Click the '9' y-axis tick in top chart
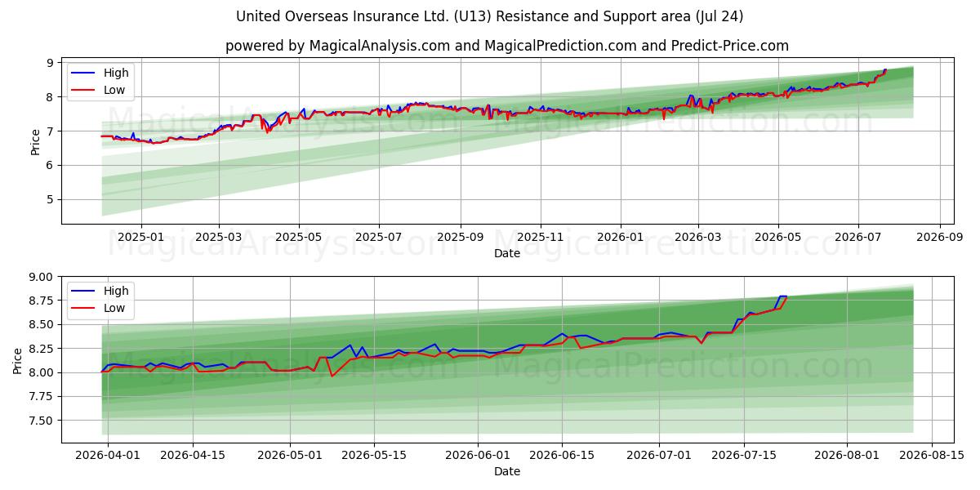 tap(51, 63)
